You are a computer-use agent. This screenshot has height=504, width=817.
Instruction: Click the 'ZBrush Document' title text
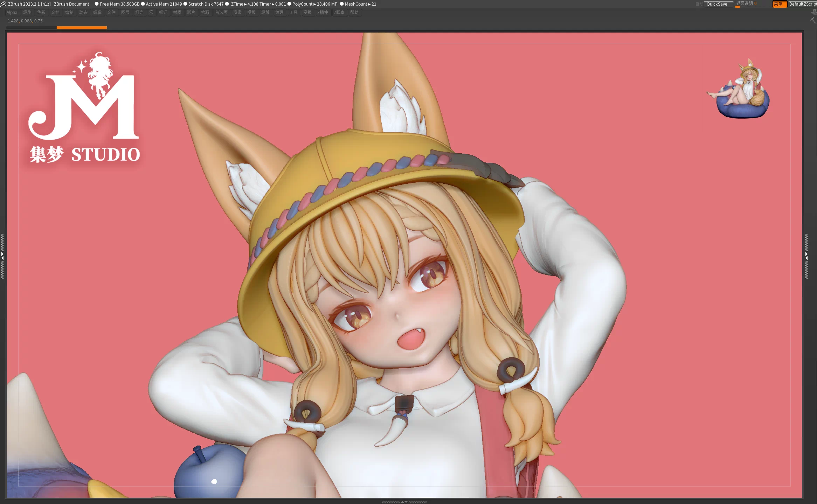[71, 4]
